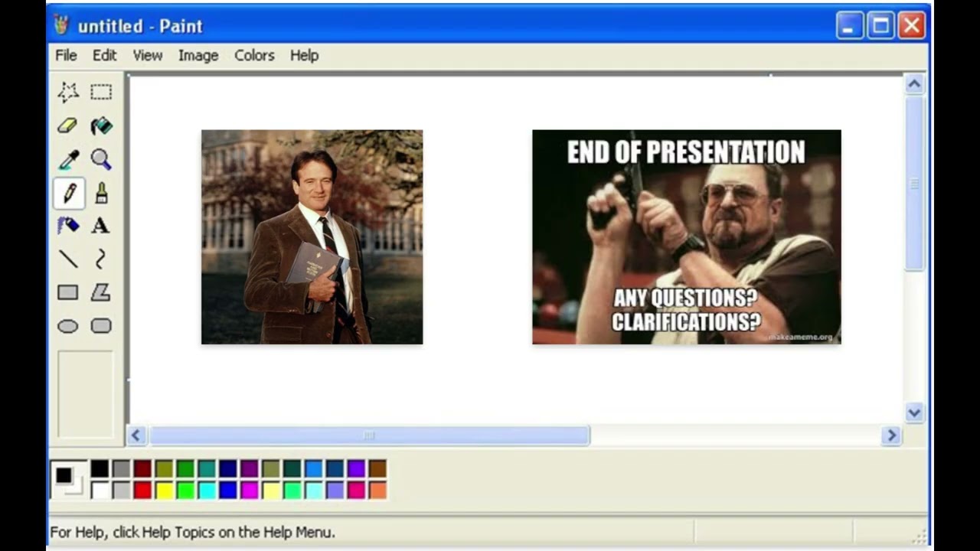The image size is (980, 551).
Task: Select the Rounded Rectangle tool
Action: pos(101,326)
